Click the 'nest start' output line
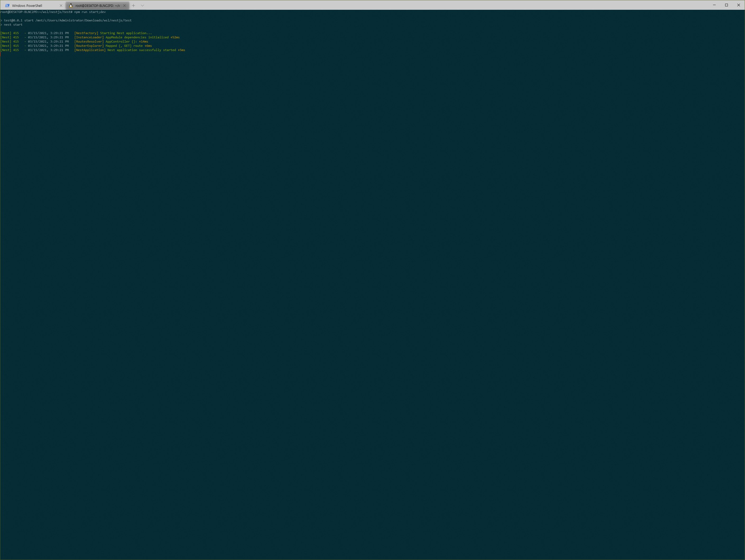The image size is (745, 560). point(13,25)
